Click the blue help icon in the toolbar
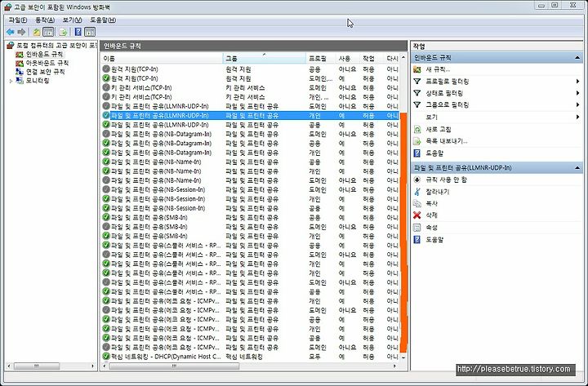Image resolution: width=588 pixels, height=386 pixels. (78, 32)
